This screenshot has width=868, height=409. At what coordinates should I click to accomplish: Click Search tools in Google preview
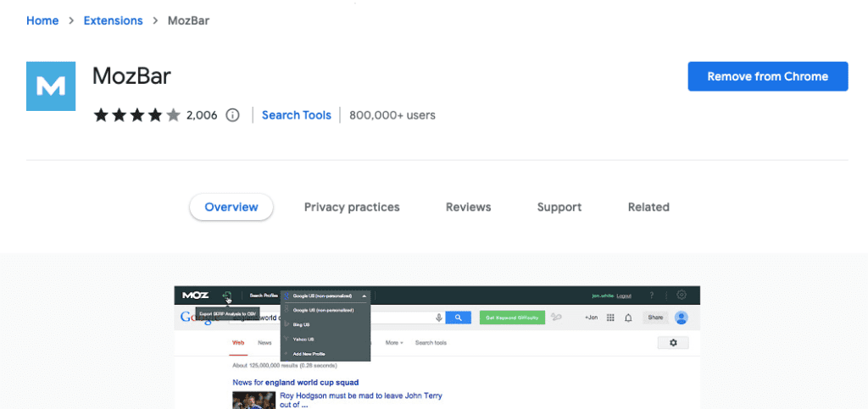(431, 343)
